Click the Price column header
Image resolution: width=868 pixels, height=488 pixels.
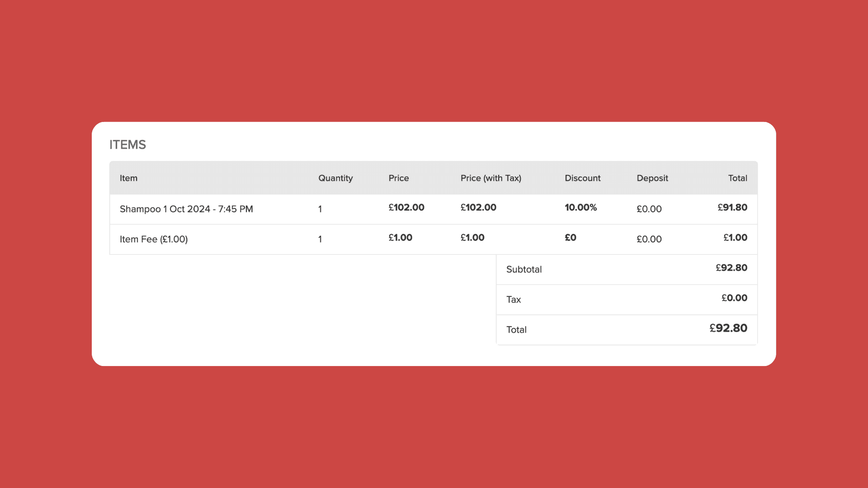pos(398,178)
